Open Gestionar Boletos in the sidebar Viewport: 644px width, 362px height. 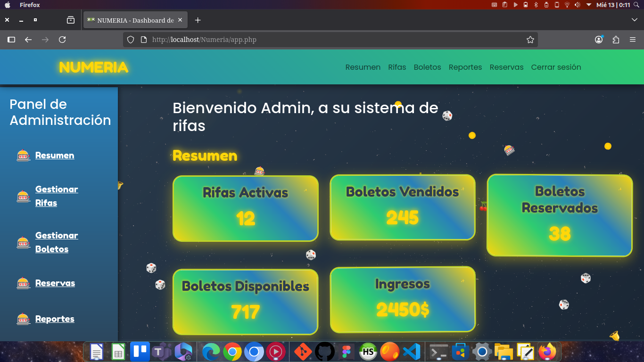click(x=57, y=242)
